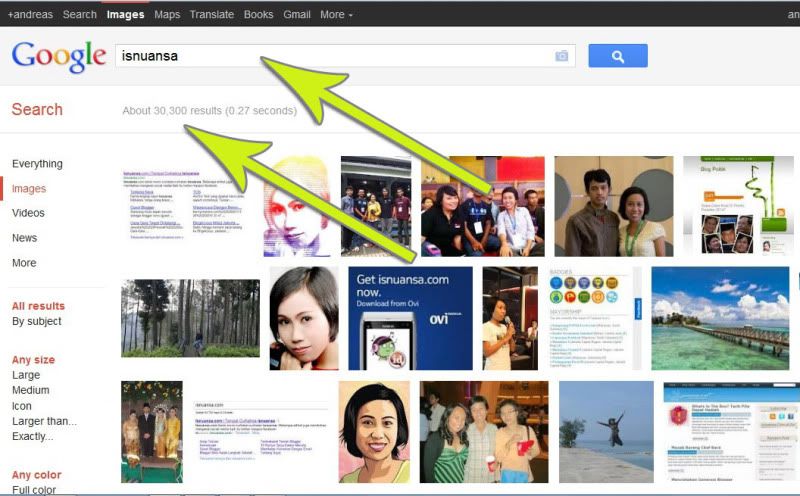Open the group standing outside building thumbnail
The image size is (800, 496).
coord(376,206)
